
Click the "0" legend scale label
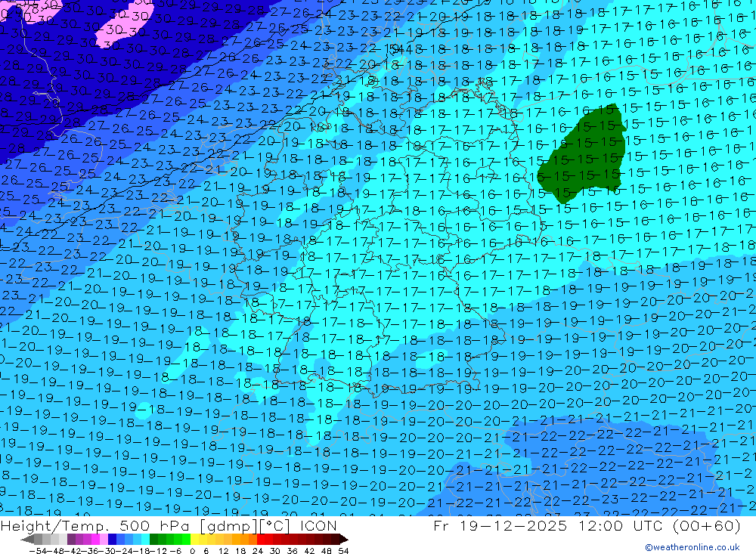click(192, 551)
